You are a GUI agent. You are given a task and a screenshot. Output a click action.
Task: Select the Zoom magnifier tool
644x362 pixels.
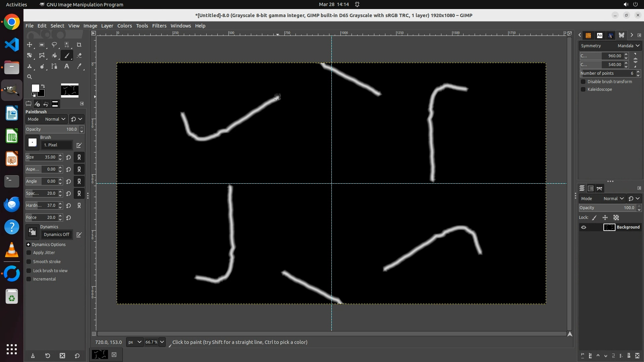pyautogui.click(x=30, y=77)
